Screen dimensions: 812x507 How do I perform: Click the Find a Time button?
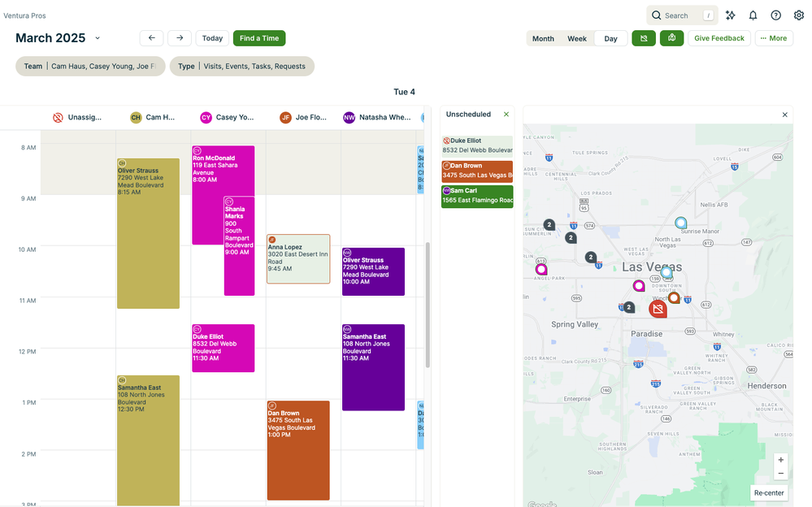[258, 38]
